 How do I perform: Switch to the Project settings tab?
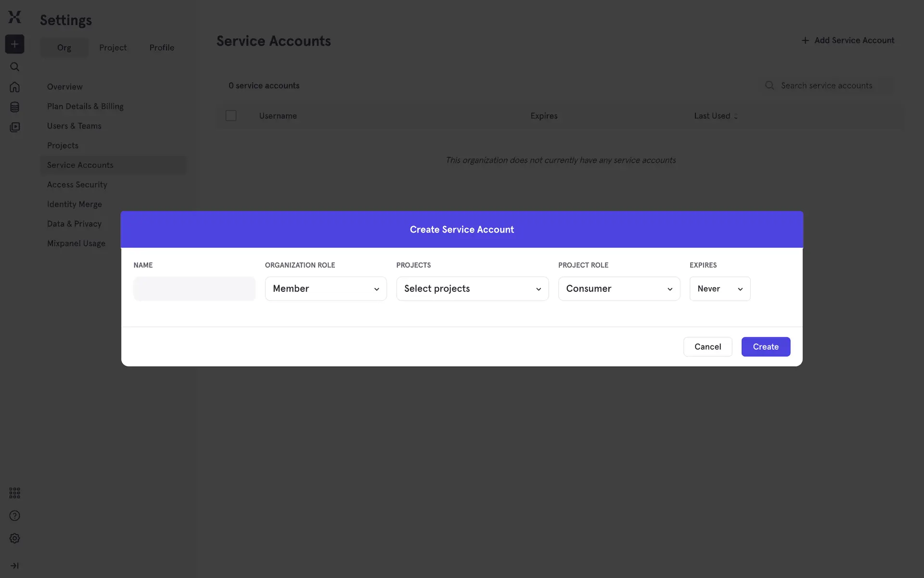[x=113, y=48]
